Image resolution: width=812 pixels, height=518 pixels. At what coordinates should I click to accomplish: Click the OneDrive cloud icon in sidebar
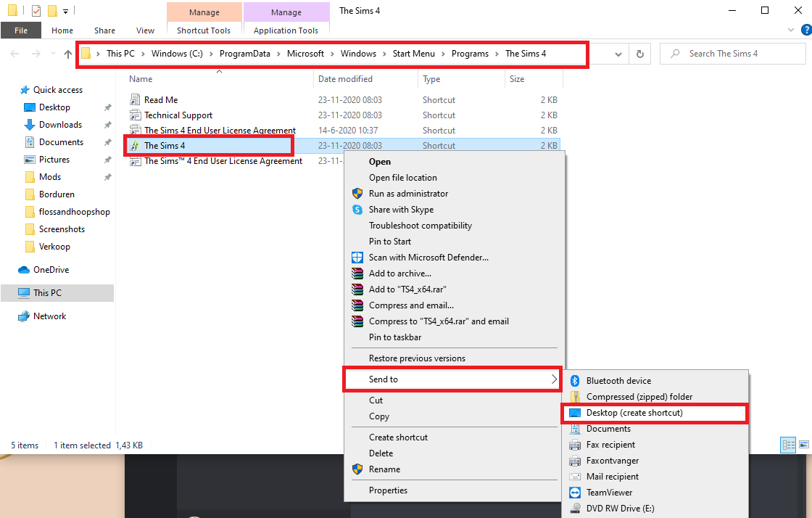click(x=24, y=270)
